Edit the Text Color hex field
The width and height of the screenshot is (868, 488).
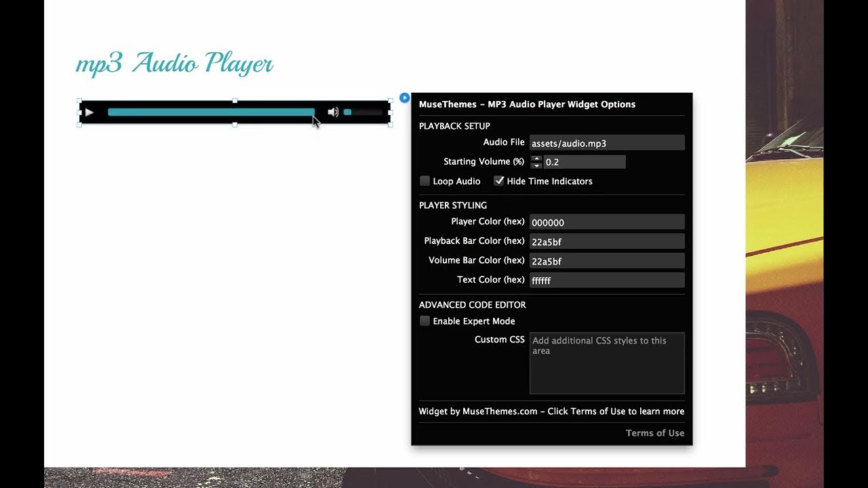(x=607, y=280)
